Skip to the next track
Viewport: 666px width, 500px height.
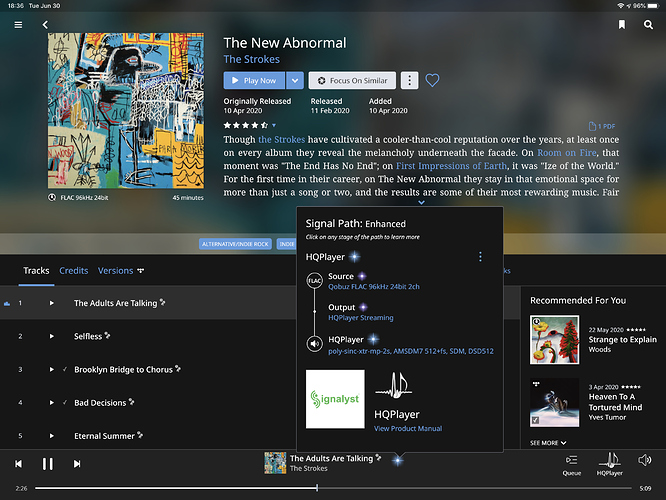[x=77, y=464]
